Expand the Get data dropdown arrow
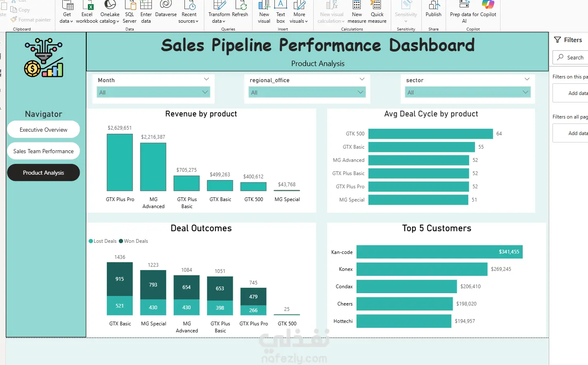 [x=71, y=21]
